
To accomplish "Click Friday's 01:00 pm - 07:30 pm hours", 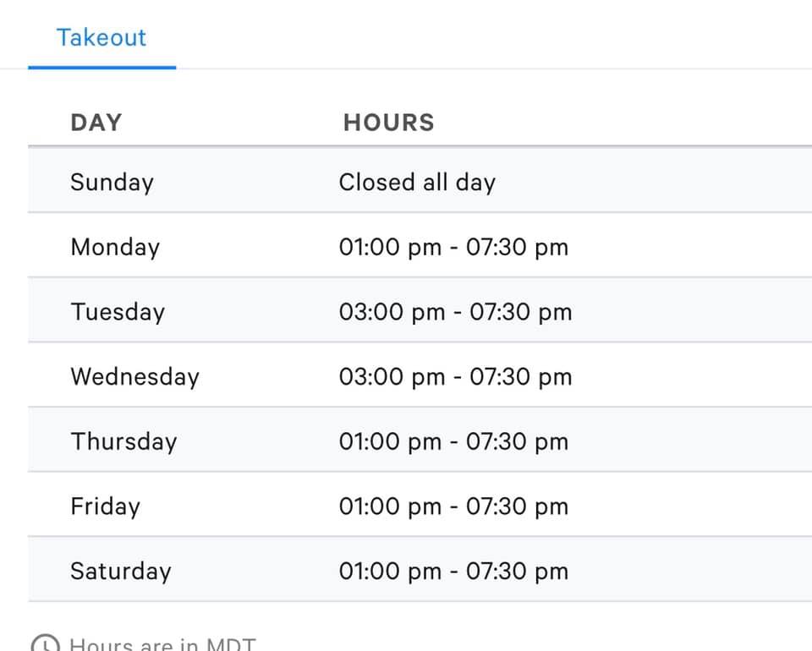I will pyautogui.click(x=453, y=506).
